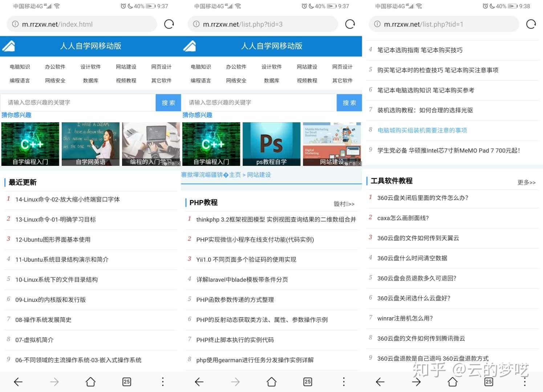Open the ps教程自学 thumbnail
543x392 pixels.
(271, 144)
